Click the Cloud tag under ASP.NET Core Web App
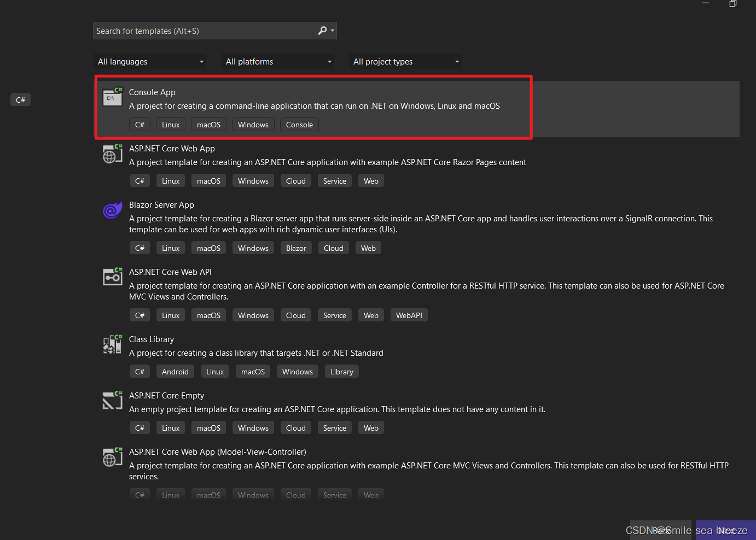The height and width of the screenshot is (540, 756). coord(296,181)
